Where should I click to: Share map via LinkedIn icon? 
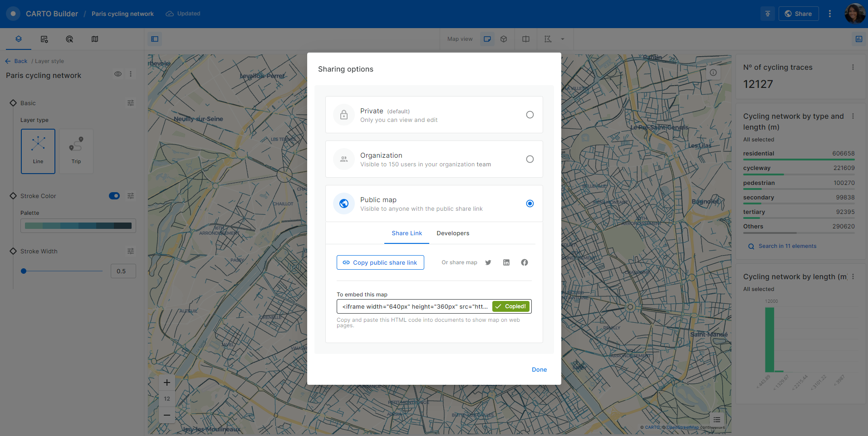506,262
